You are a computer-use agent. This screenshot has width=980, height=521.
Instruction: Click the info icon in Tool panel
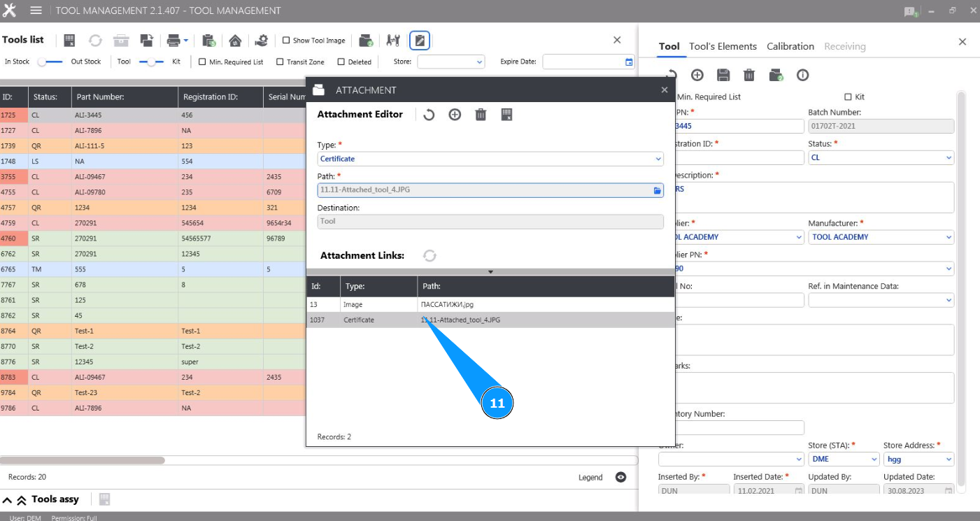[x=802, y=75]
